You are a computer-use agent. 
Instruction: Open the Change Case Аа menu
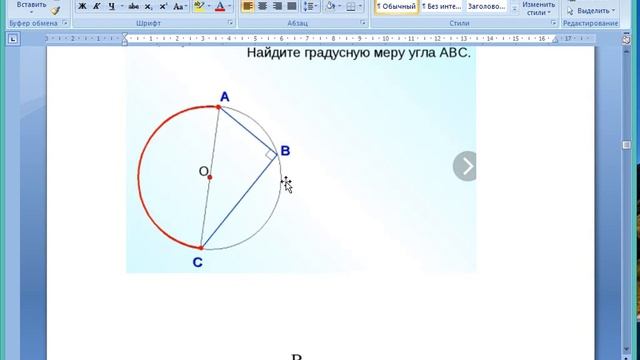tap(180, 6)
